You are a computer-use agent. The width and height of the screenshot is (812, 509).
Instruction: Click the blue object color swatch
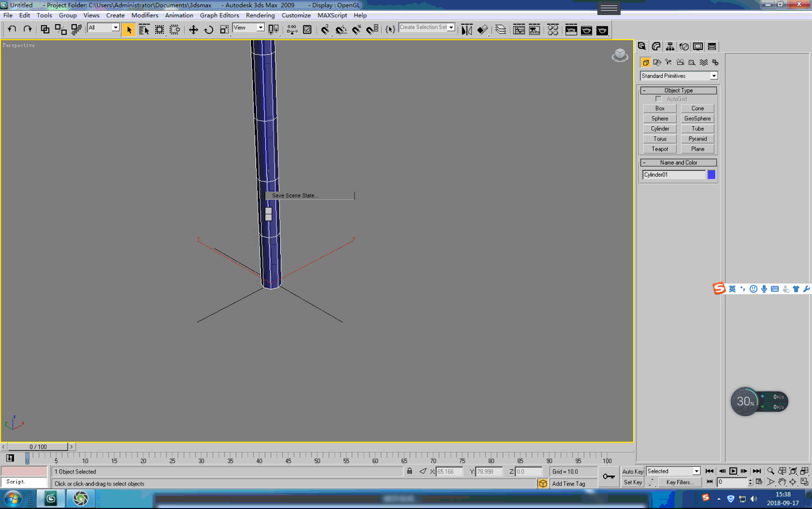(x=711, y=174)
